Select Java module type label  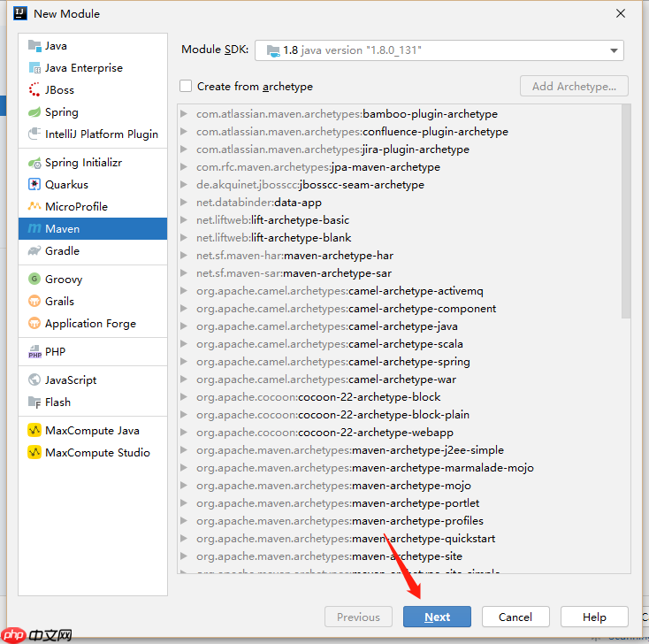pos(56,45)
